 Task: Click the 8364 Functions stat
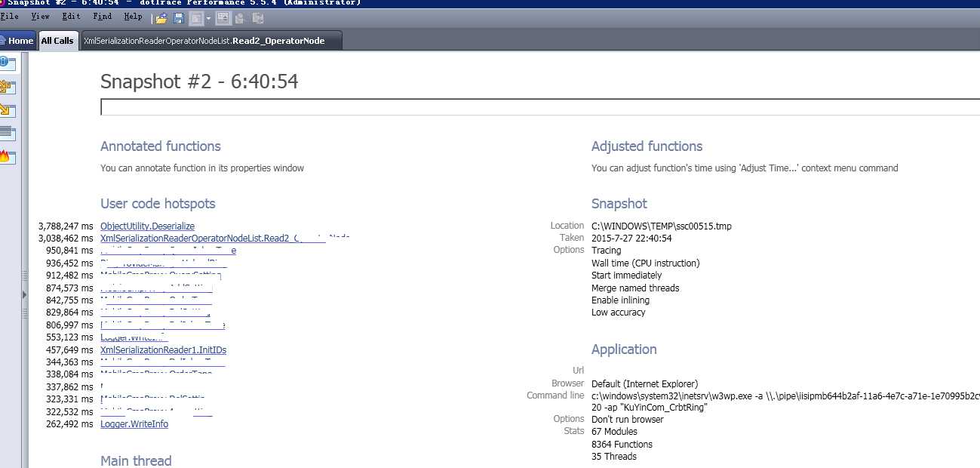[622, 445]
